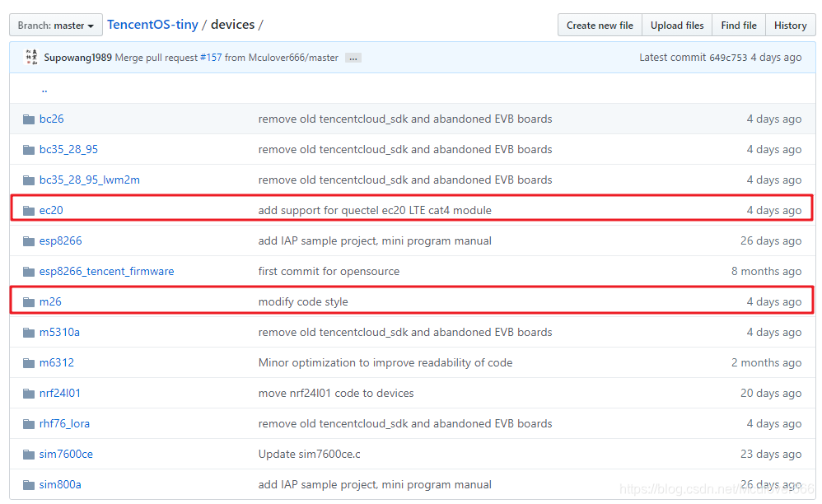Open the 'add support for quectel ec20 LTE cat4 module' commit
Viewport: 822px width, 504px height.
click(x=375, y=211)
